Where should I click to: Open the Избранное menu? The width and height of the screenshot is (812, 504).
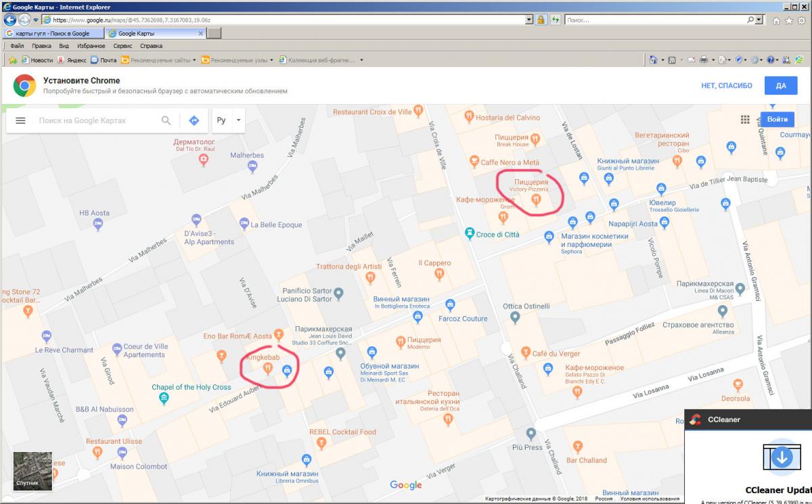pyautogui.click(x=91, y=46)
